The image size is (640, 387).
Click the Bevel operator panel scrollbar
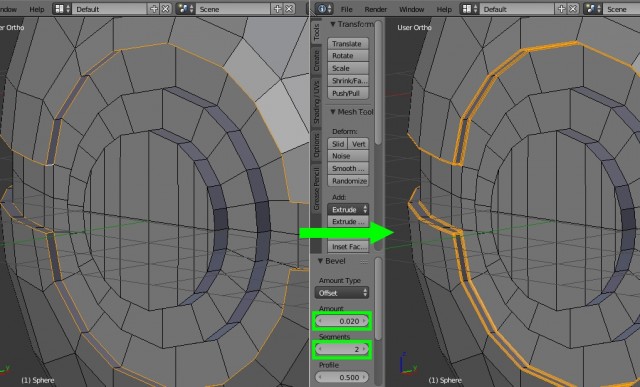tap(378, 299)
